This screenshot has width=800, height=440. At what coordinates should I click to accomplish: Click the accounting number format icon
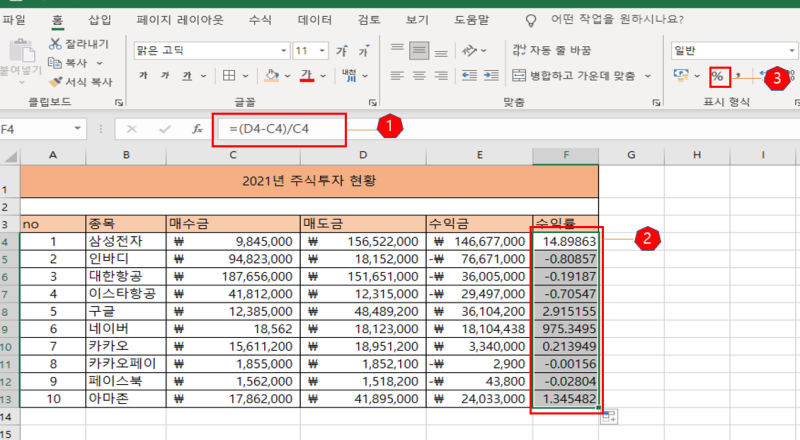(681, 76)
